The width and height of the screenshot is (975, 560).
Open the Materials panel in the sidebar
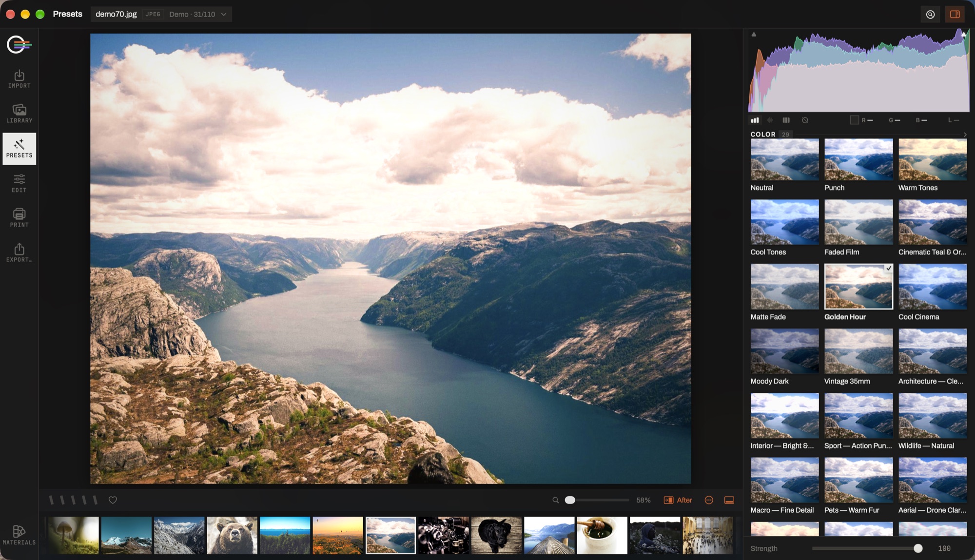point(19,535)
